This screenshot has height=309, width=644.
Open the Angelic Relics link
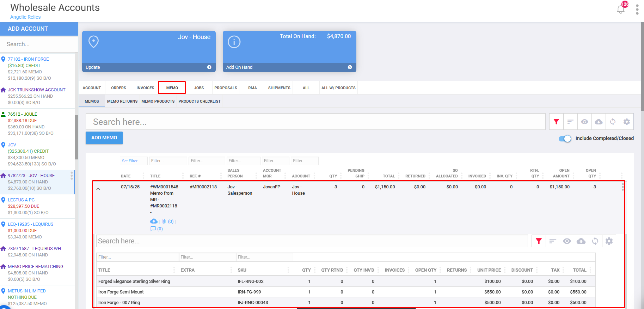[x=25, y=17]
